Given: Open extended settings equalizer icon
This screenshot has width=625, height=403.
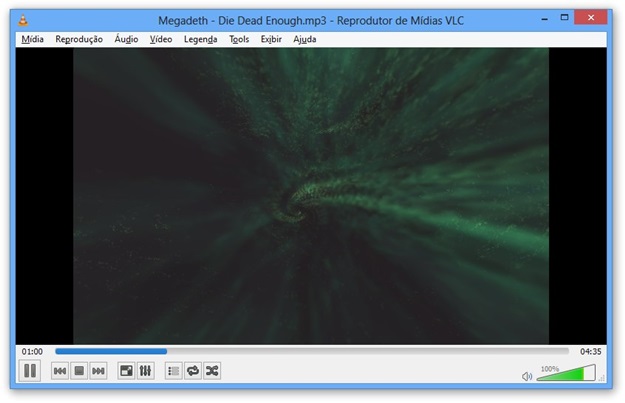Looking at the screenshot, I should click(145, 371).
